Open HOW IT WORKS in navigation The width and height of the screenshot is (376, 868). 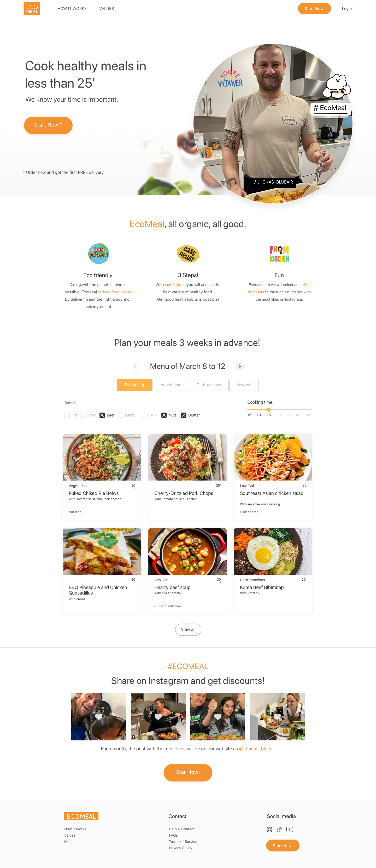click(x=72, y=8)
